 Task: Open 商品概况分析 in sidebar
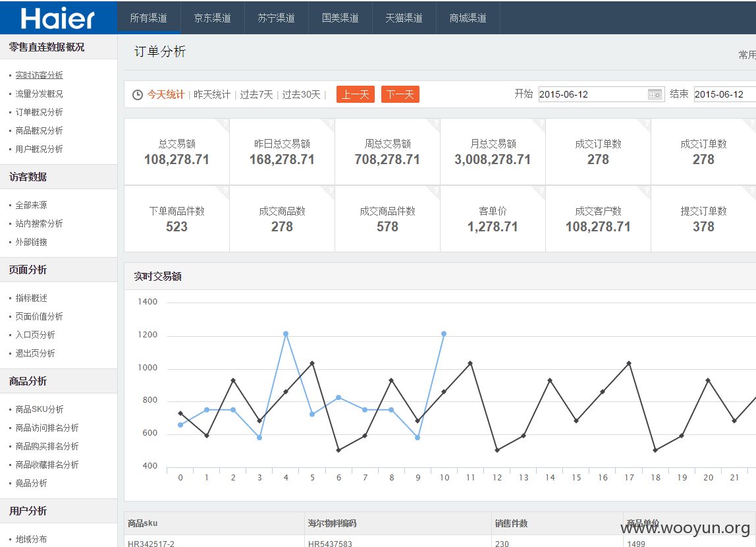pos(39,130)
